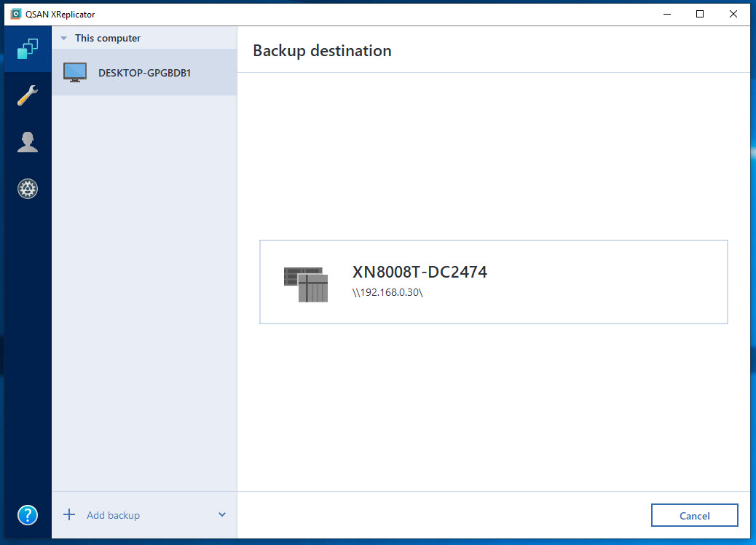Choose XN8008T-DC2474 as backup destination
The width and height of the screenshot is (756, 545).
coord(493,282)
